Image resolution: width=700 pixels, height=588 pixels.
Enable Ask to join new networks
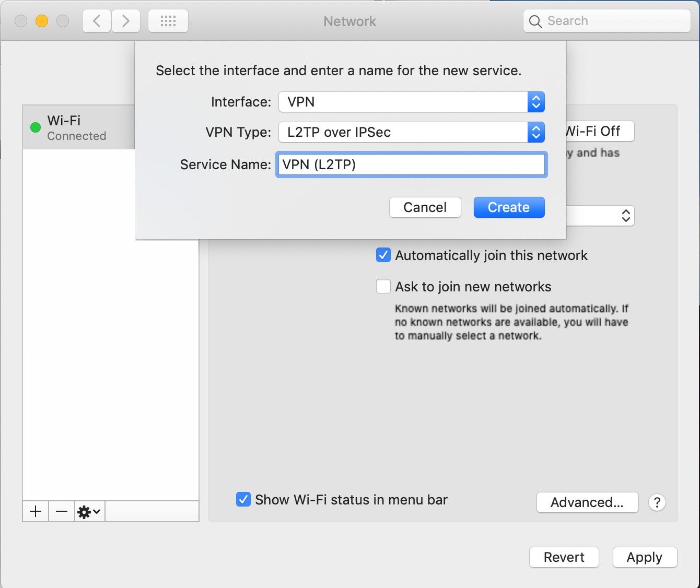click(383, 286)
